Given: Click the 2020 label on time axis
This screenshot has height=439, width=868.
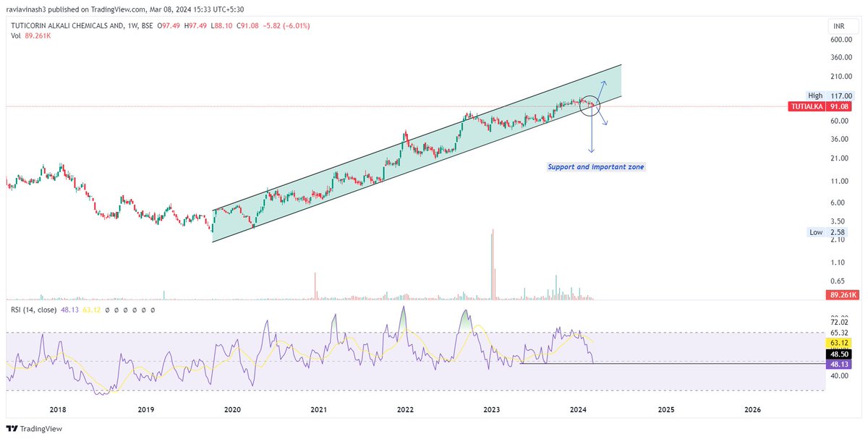Looking at the screenshot, I should (x=232, y=409).
